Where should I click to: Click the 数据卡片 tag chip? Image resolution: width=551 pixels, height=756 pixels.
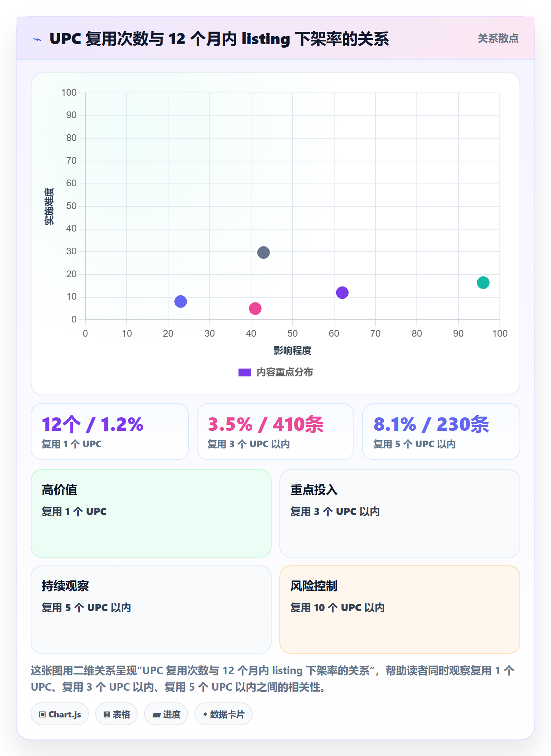coord(224,714)
